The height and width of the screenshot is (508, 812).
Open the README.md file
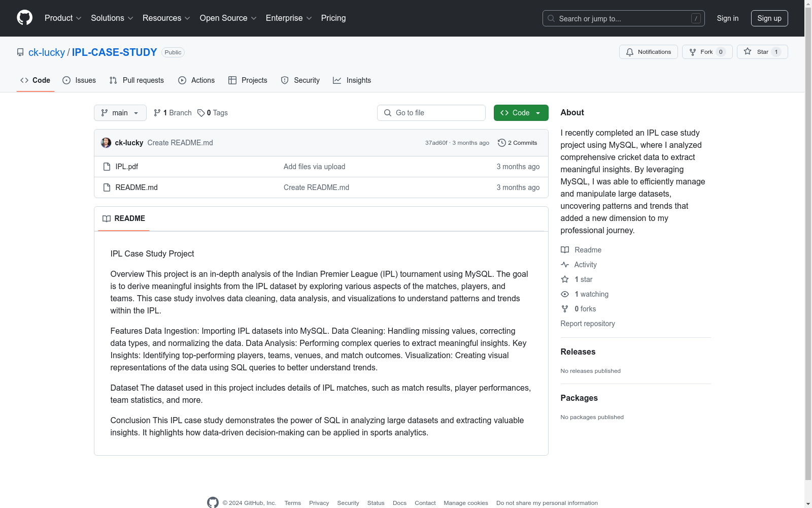pyautogui.click(x=137, y=187)
